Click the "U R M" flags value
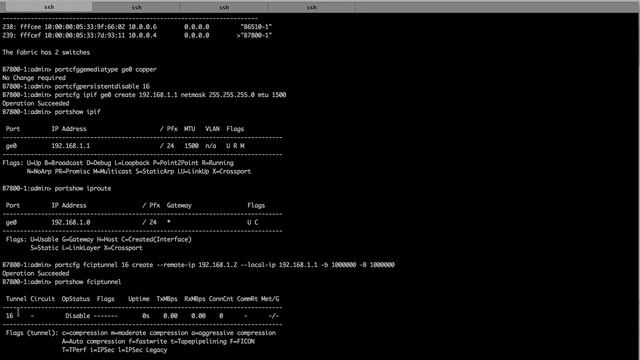640x360 pixels. click(x=236, y=146)
